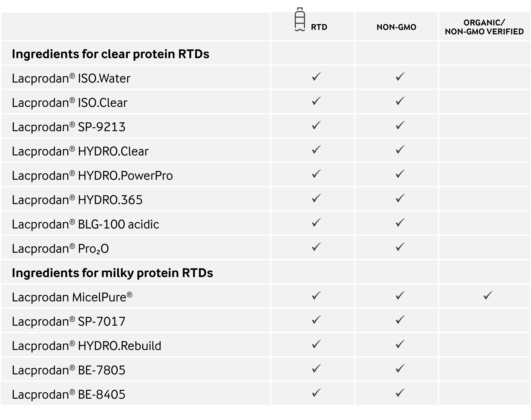The width and height of the screenshot is (531, 420).
Task: Click NON-GMO checkmark for BLG-100 acidic
Action: (x=400, y=223)
